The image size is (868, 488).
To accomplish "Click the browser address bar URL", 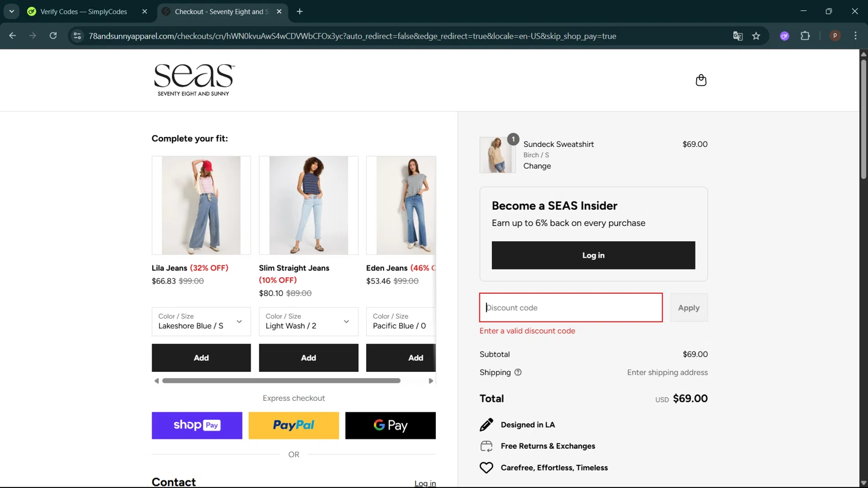I will 352,36.
